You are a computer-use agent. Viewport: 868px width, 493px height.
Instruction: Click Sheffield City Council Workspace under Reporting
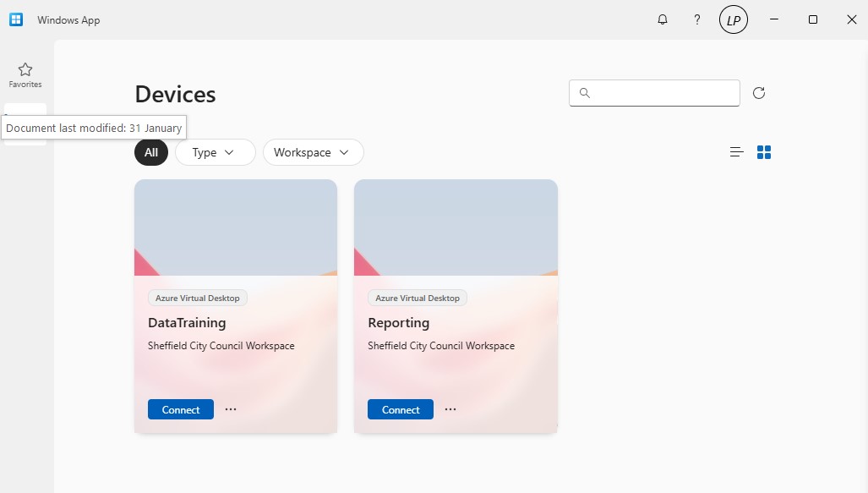pyautogui.click(x=441, y=346)
